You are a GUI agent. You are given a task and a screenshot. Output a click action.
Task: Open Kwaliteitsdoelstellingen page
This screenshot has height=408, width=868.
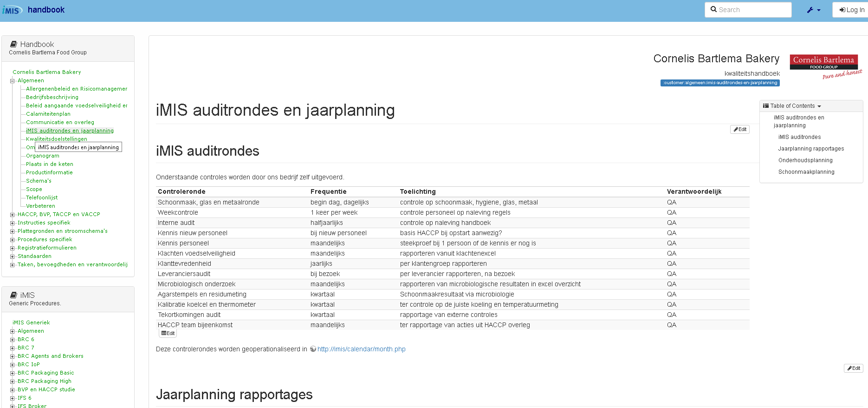(57, 139)
